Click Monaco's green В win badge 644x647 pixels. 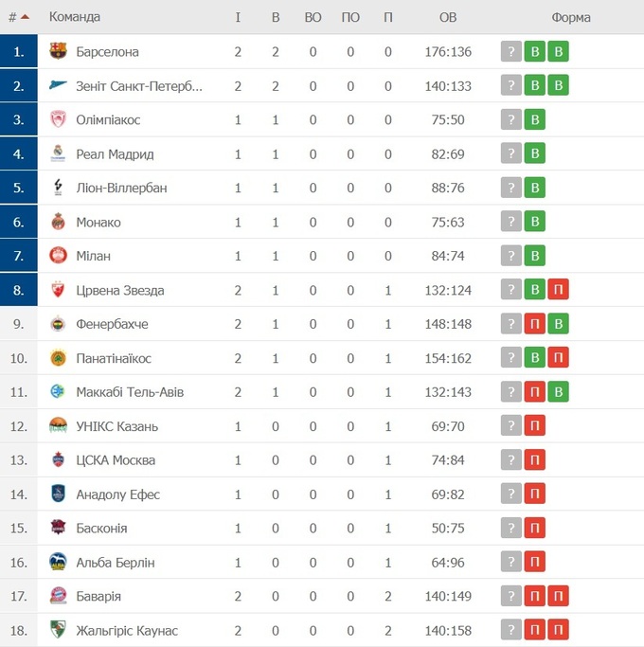pyautogui.click(x=535, y=223)
